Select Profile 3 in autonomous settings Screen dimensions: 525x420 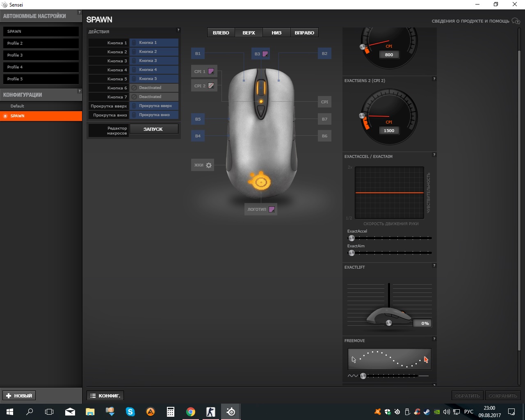click(41, 55)
